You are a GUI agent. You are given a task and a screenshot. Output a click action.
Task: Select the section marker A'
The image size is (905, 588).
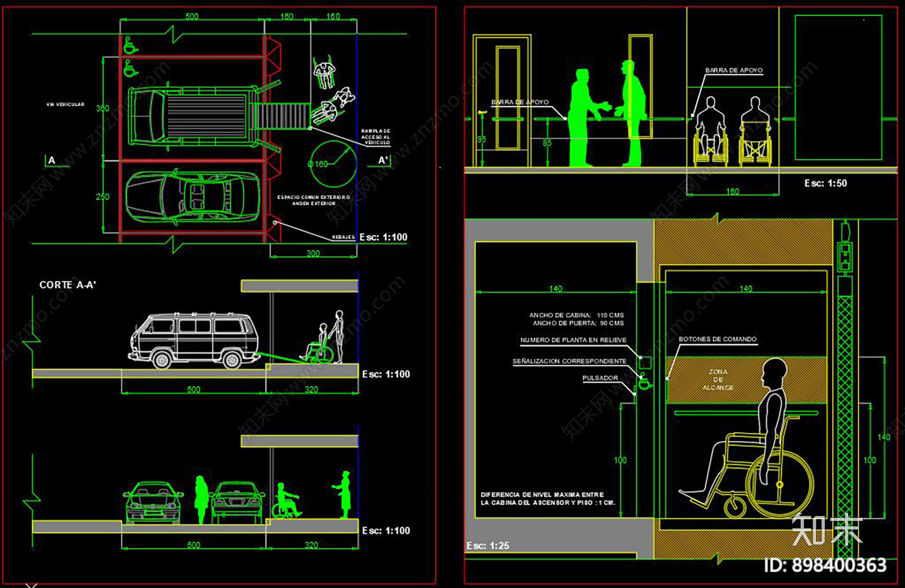pyautogui.click(x=384, y=160)
